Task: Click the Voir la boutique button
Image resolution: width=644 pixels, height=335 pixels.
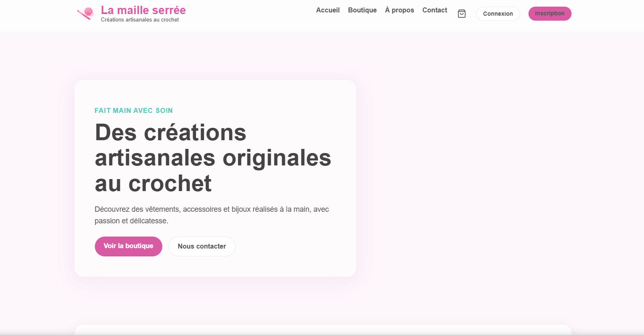Action: tap(128, 246)
